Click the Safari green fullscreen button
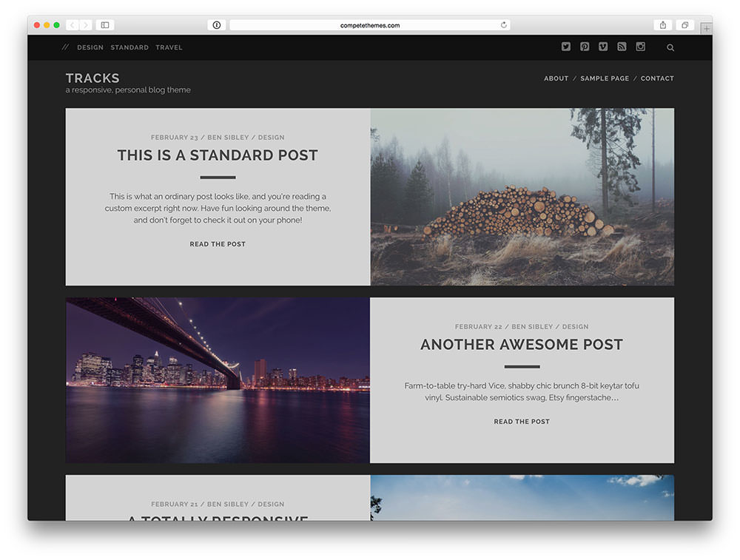The height and width of the screenshot is (560, 740). 57,25
